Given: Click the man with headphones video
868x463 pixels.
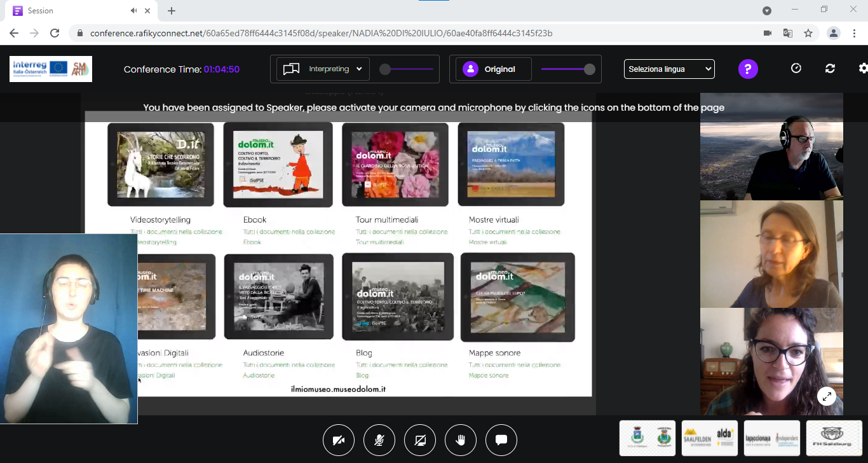Looking at the screenshot, I should pyautogui.click(x=771, y=146).
